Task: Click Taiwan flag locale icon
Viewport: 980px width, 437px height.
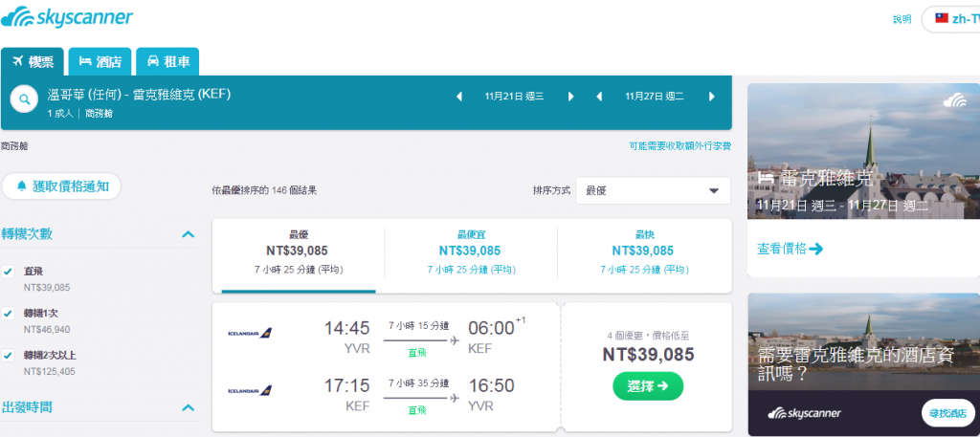Action: [942, 18]
